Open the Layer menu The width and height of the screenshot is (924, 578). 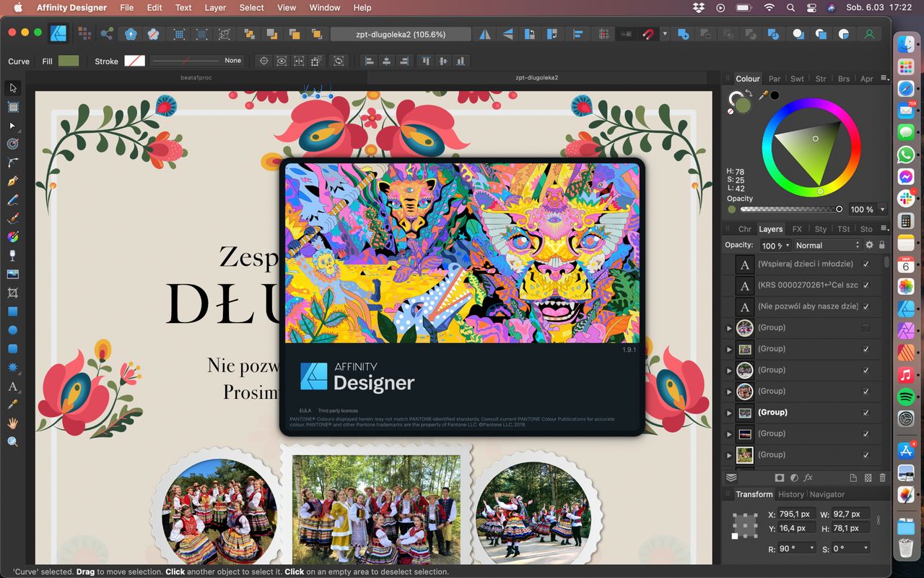click(x=215, y=8)
